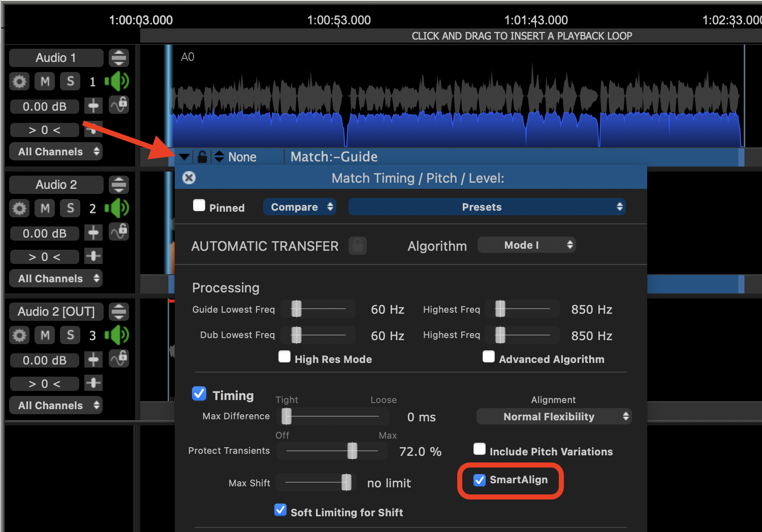Mute the Audio 2 track
The width and height of the screenshot is (762, 532).
click(45, 208)
